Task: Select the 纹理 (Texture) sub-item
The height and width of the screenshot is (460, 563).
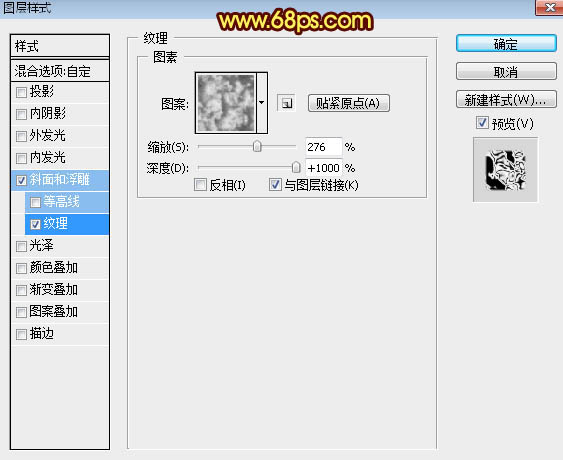Action: 67,224
